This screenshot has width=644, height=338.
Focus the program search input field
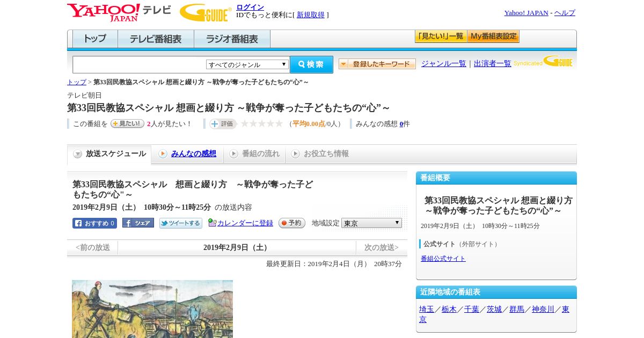click(140, 64)
